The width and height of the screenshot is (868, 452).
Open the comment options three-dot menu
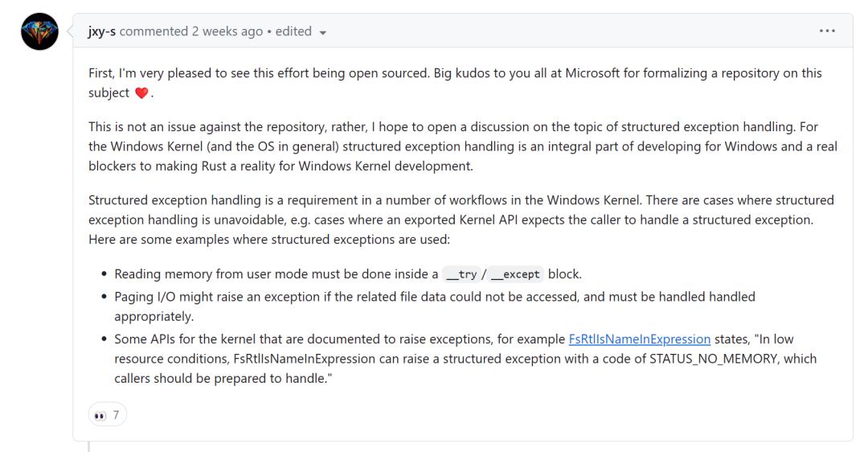pos(827,31)
